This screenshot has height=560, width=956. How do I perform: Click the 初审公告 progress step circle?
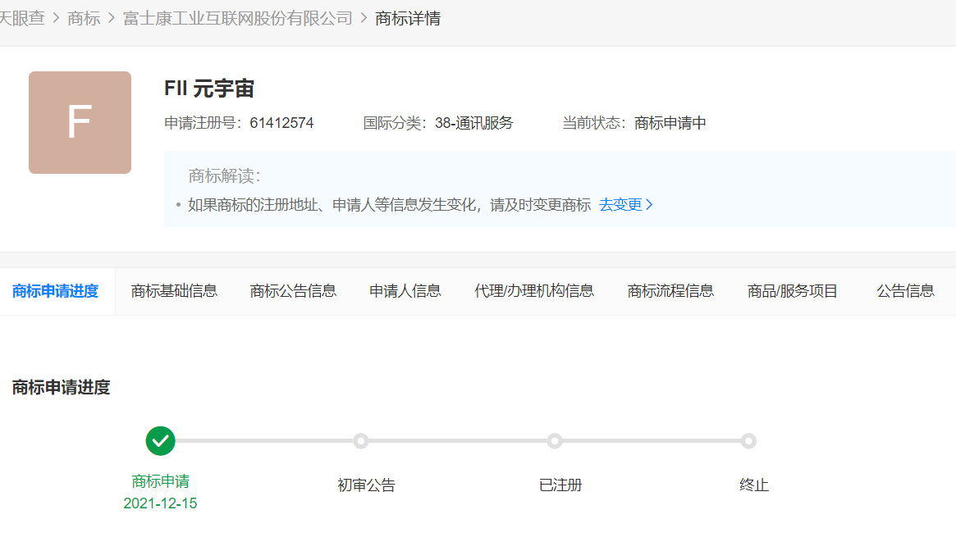360,441
